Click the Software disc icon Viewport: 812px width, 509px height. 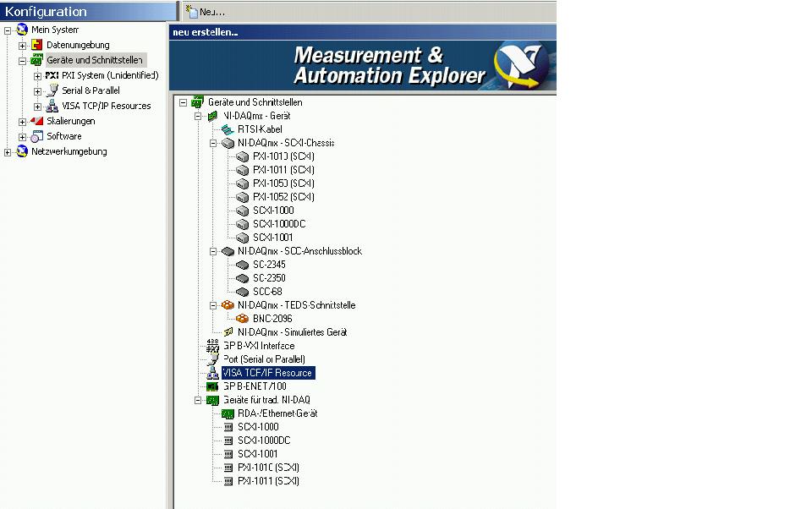(x=36, y=136)
